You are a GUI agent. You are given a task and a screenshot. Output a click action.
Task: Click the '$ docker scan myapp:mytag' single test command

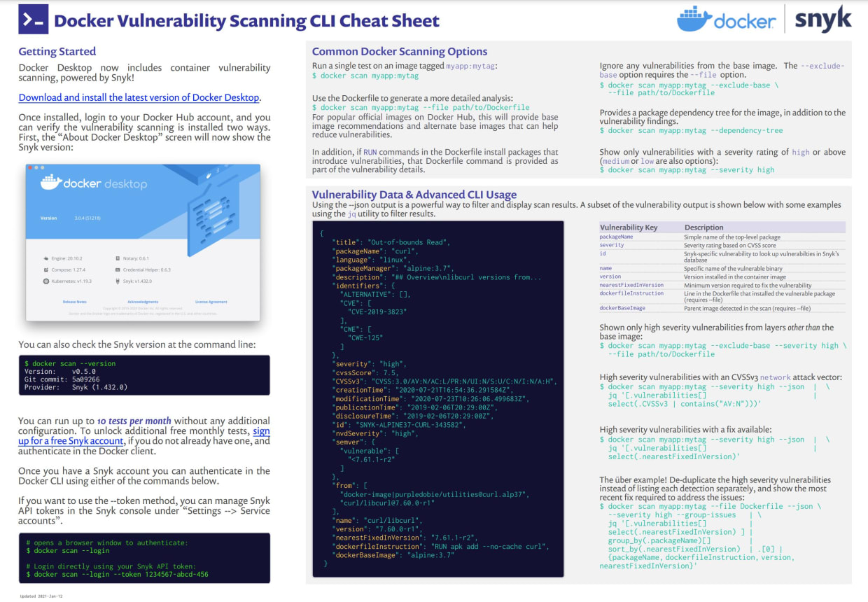click(365, 76)
